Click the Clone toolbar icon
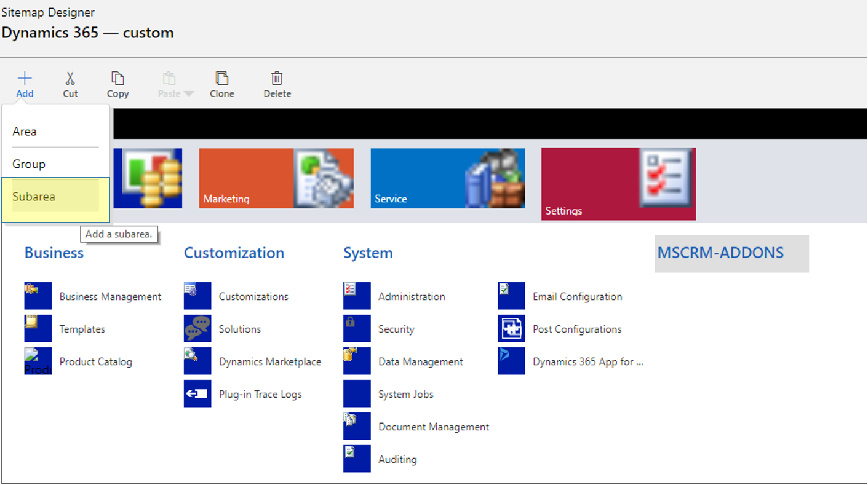The height and width of the screenshot is (485, 868). click(221, 78)
